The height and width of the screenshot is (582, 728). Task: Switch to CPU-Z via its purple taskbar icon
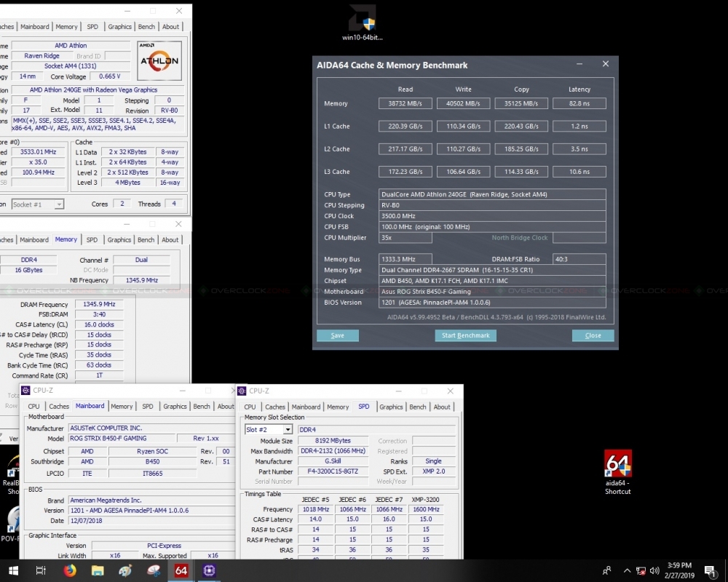(209, 570)
